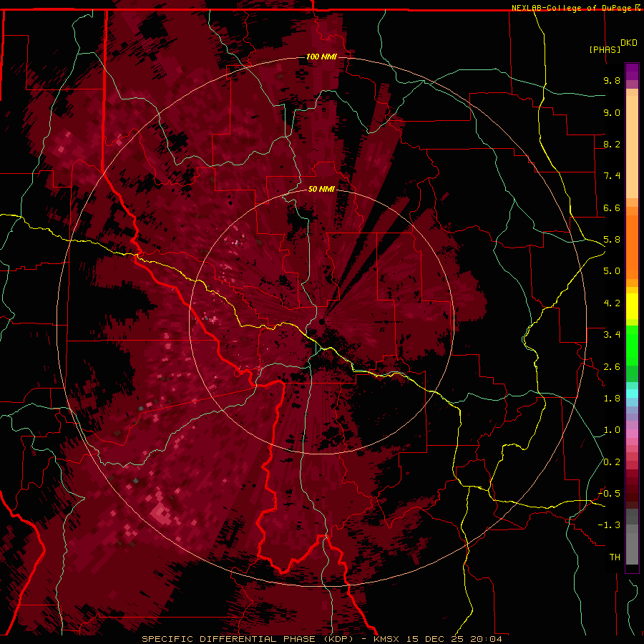This screenshot has width=644, height=644.
Task: Click the -0.5 value on color scale
Action: point(609,494)
